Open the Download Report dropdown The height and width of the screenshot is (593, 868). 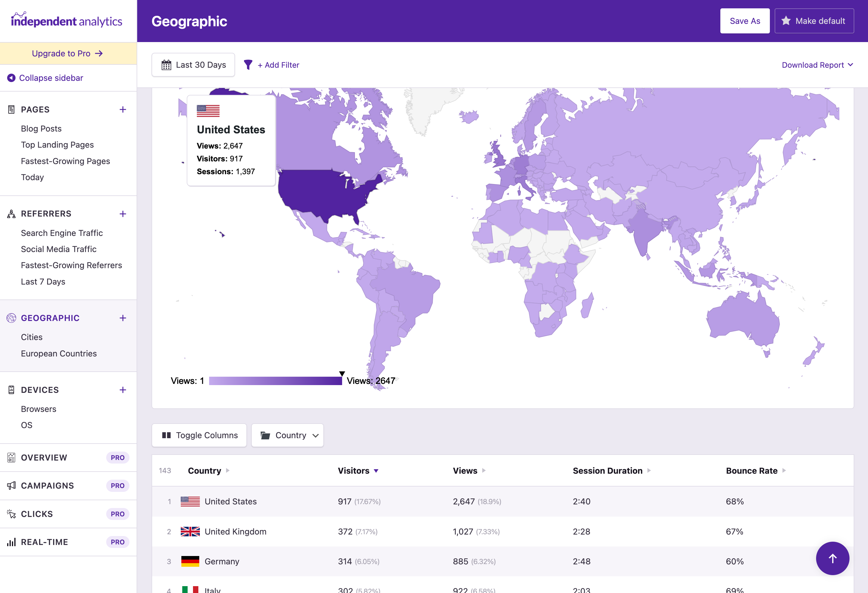[818, 65]
